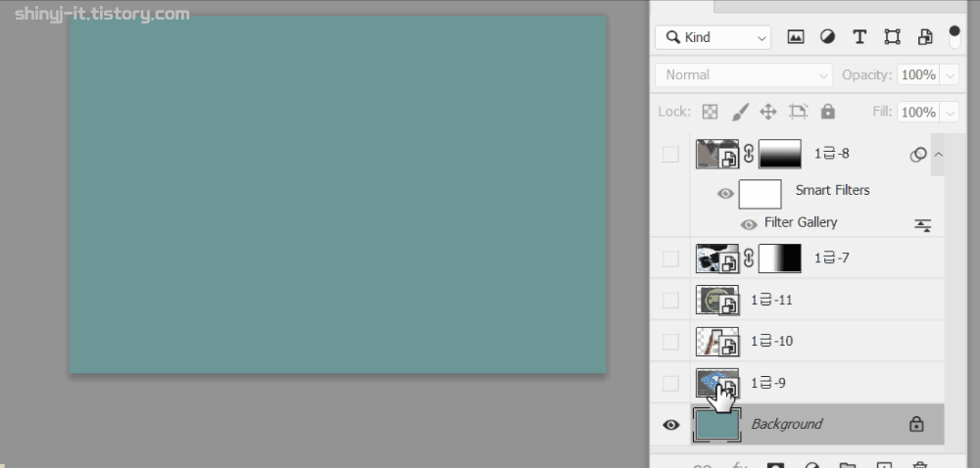Select the white Smart Filters mask thumbnail
The width and height of the screenshot is (980, 468).
[760, 194]
